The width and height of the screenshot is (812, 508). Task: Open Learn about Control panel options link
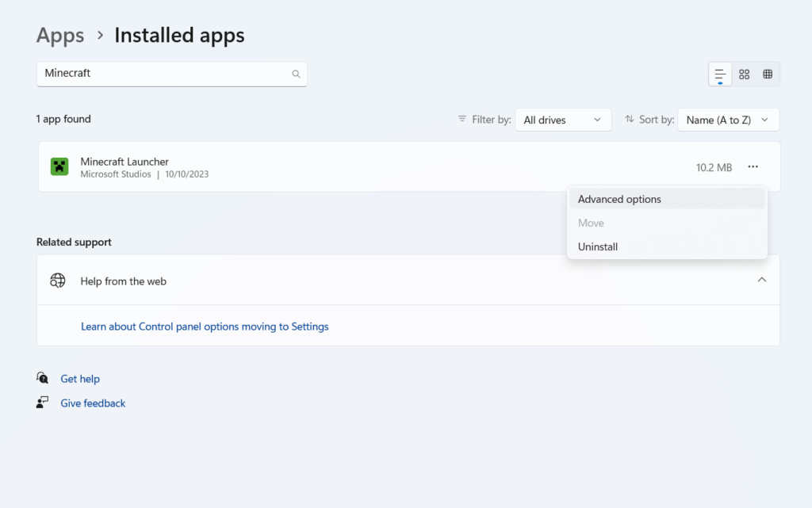coord(205,326)
